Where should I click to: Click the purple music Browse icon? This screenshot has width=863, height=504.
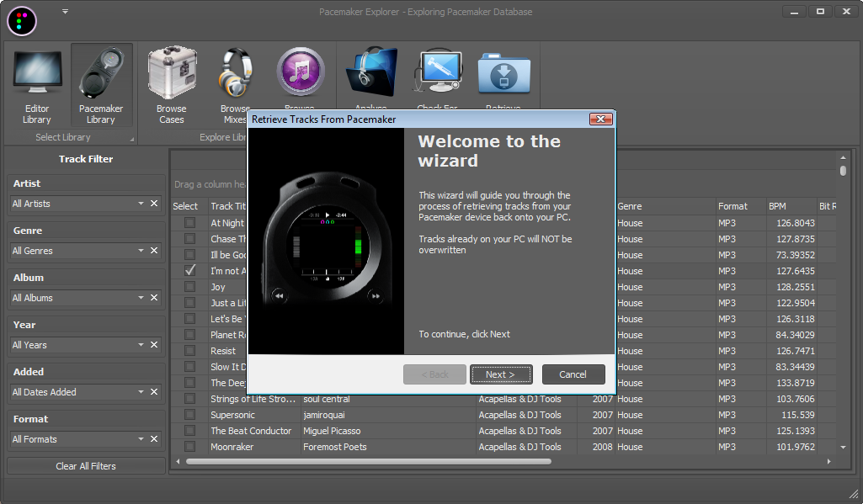(x=300, y=73)
